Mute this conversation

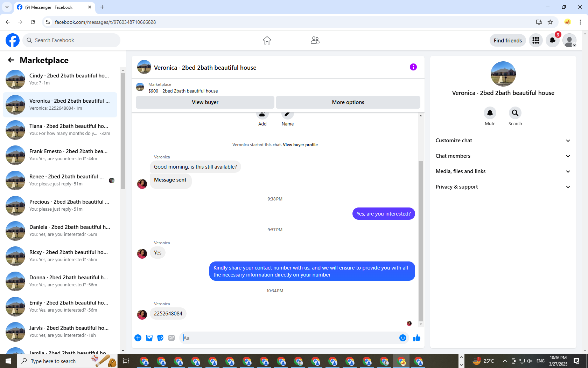490,113
